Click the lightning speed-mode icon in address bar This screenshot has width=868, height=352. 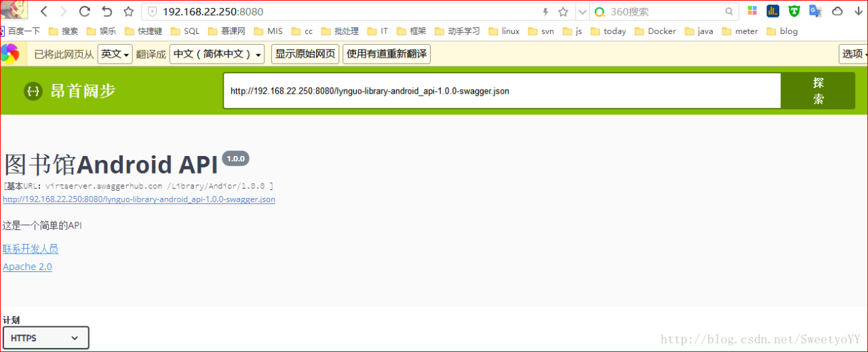tap(545, 12)
